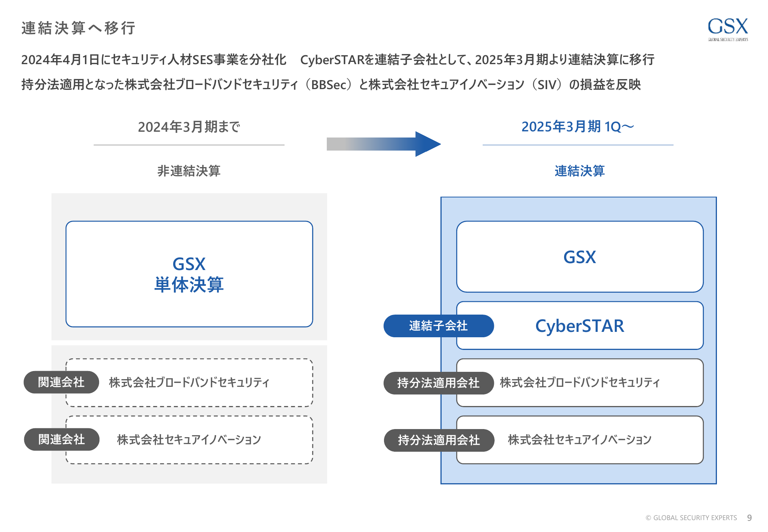Click the CyberSTAR box

pos(580,325)
